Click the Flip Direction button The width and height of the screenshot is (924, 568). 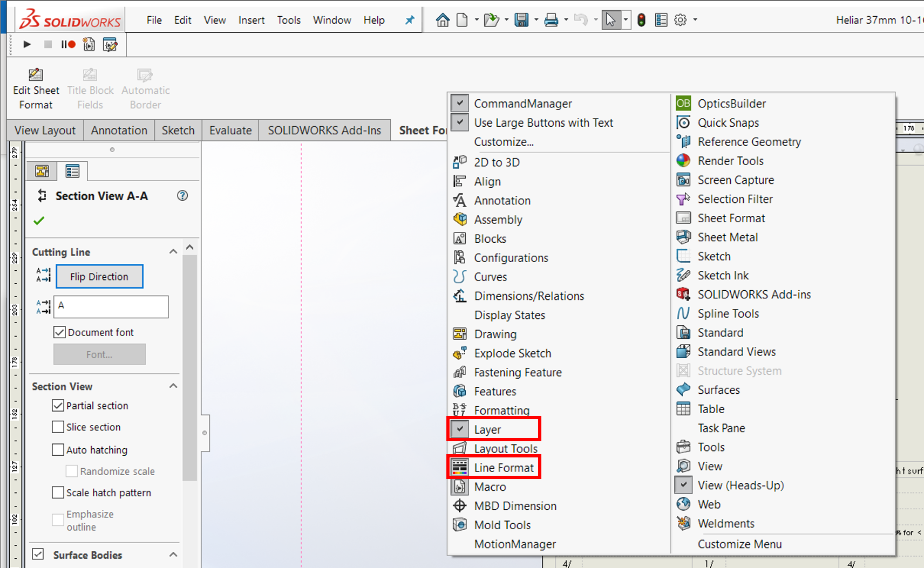[x=99, y=276]
